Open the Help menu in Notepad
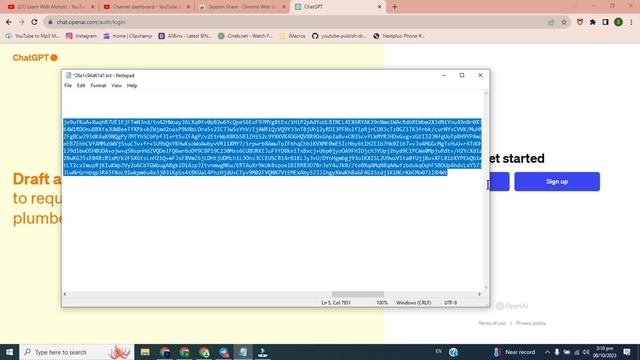Viewport: 640px width, 360px height. (x=132, y=86)
